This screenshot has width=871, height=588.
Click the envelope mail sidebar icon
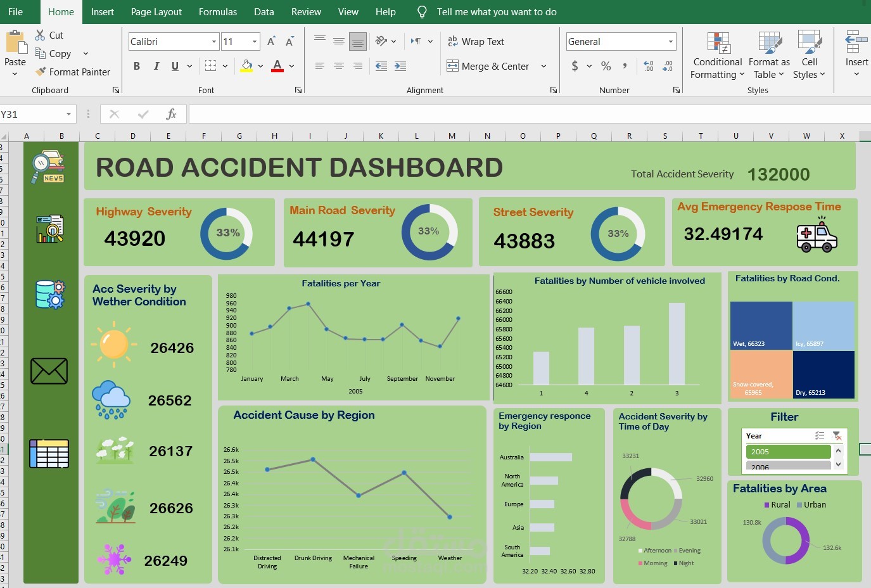49,371
